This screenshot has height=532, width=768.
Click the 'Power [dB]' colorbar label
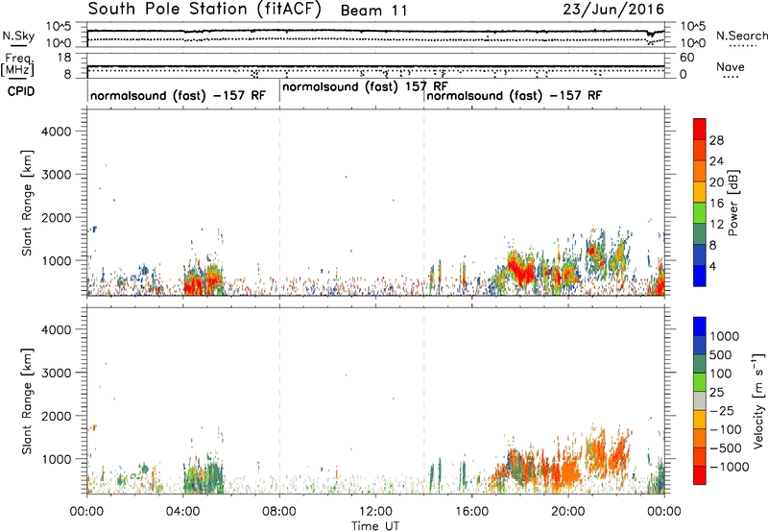732,203
